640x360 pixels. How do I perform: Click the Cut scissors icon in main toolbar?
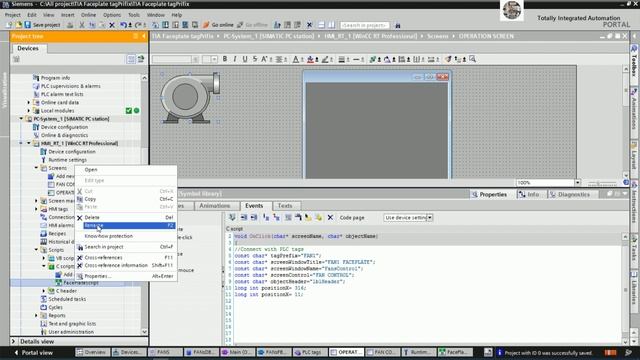(82, 25)
